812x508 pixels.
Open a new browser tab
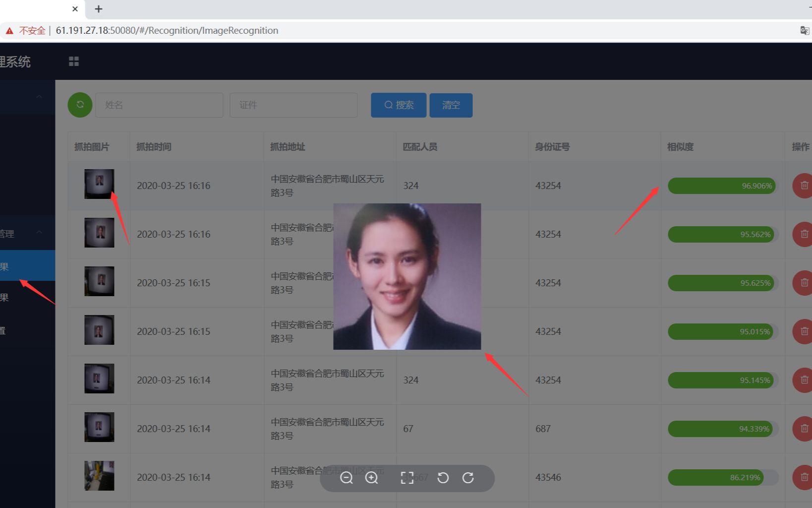click(99, 9)
